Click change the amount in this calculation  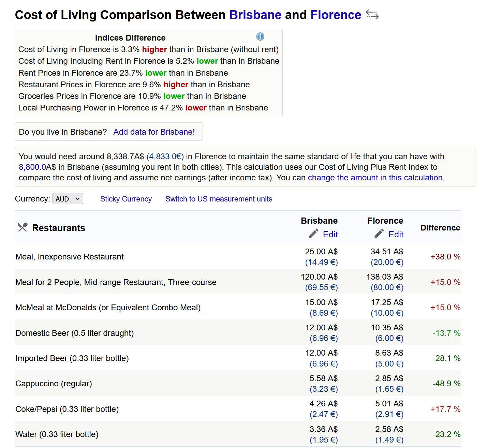click(x=375, y=178)
